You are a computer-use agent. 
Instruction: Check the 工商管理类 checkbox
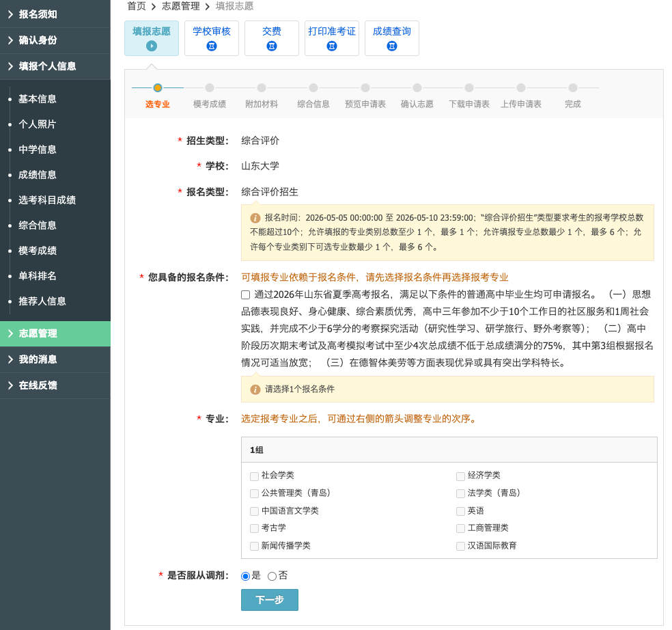461,528
